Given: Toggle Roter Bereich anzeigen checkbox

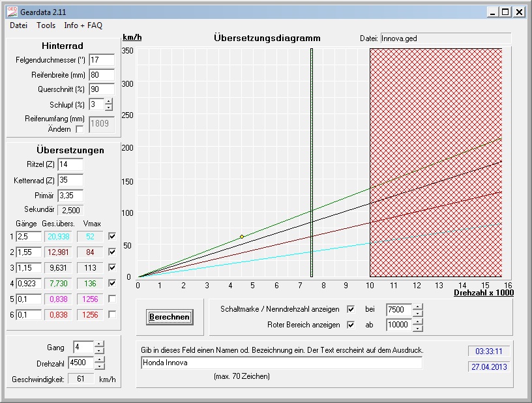Looking at the screenshot, I should 351,325.
